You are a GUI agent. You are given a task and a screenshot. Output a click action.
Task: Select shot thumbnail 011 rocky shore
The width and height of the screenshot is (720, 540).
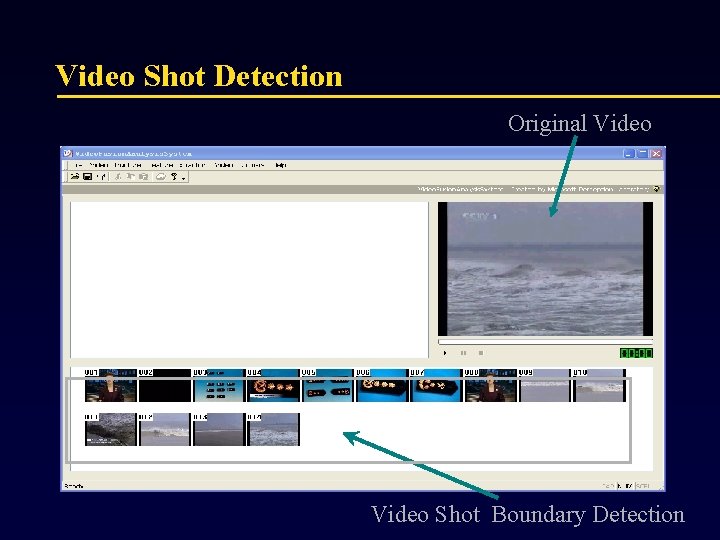[111, 429]
